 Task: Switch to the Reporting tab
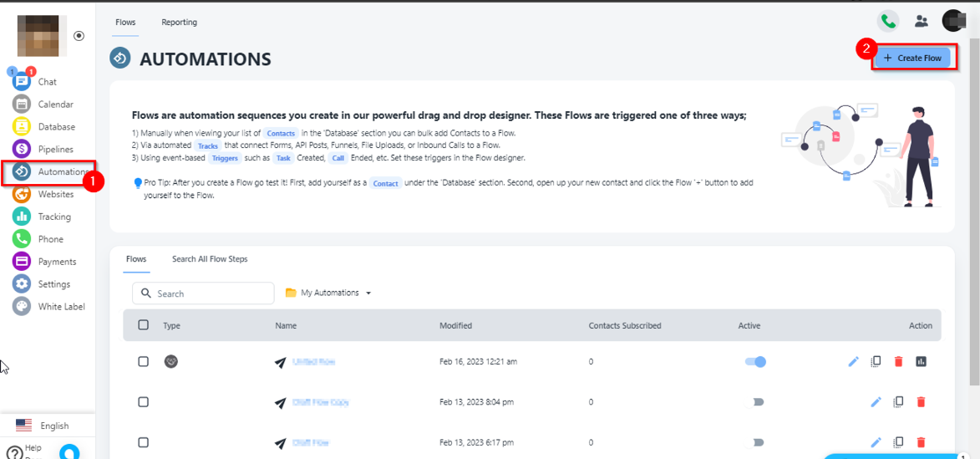click(180, 23)
